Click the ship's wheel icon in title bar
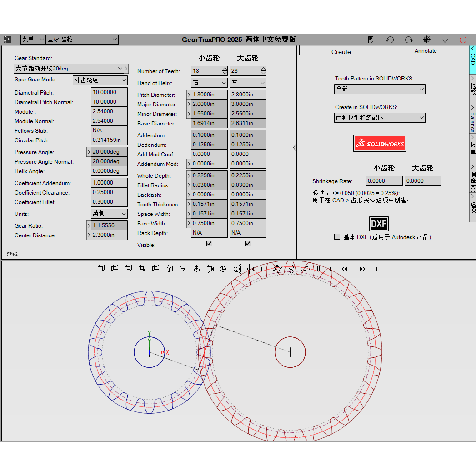This screenshot has height=476, width=476. (x=426, y=40)
